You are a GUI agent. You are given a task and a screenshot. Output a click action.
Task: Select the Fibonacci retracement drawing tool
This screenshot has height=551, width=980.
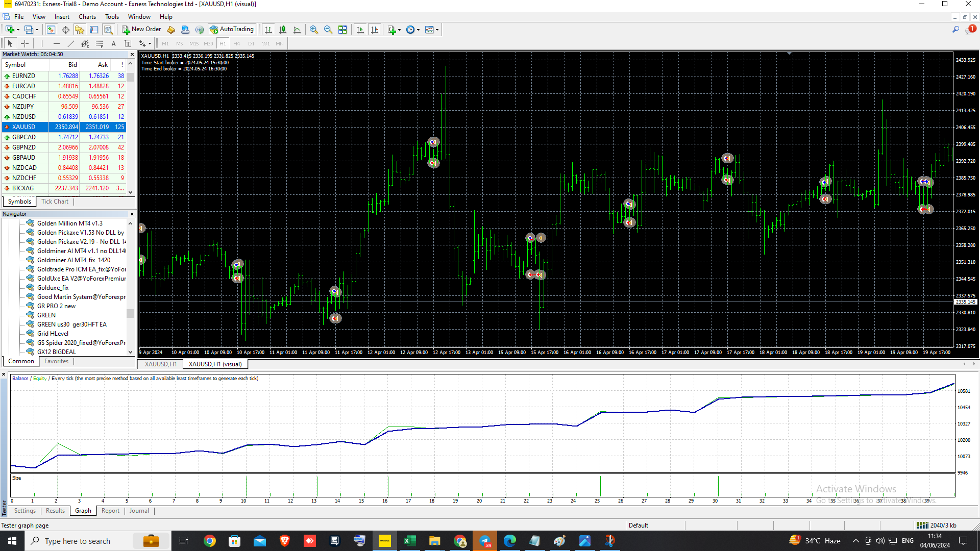tap(99, 43)
